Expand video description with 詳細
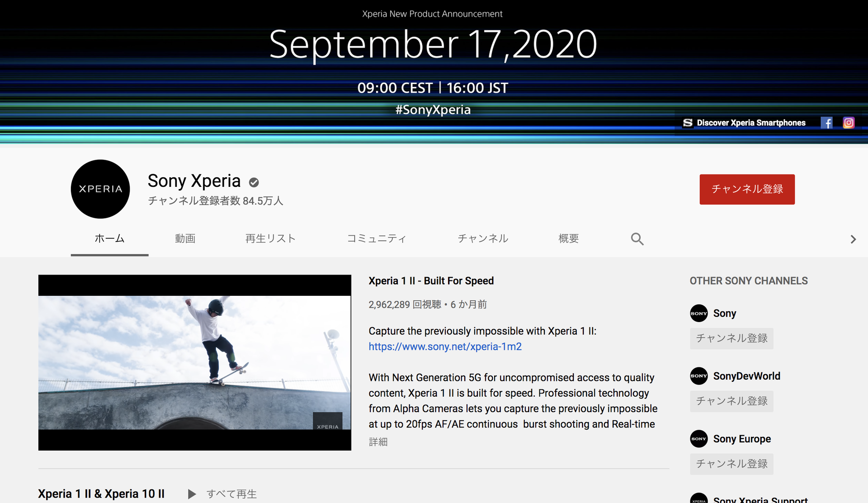The height and width of the screenshot is (503, 868). click(378, 442)
